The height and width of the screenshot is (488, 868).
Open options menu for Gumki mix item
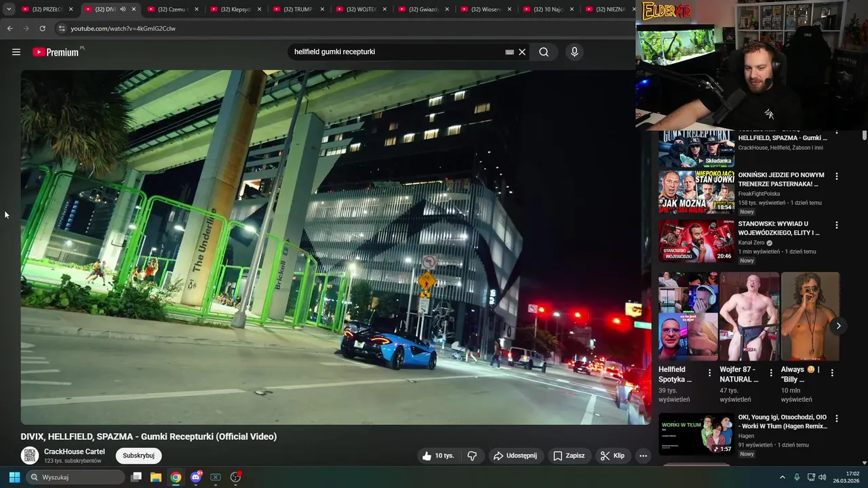point(837,131)
